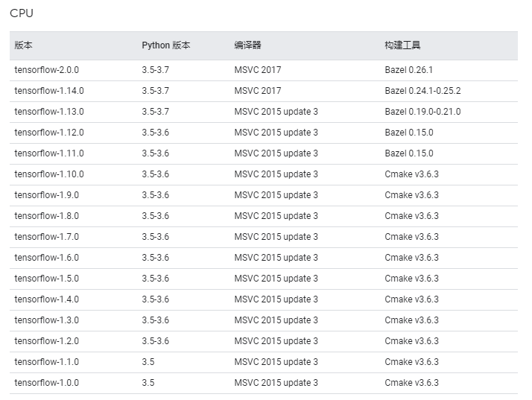
Task: Click Cmake v3.6.3 in tensorflow-1.10.0 row
Action: coord(411,174)
